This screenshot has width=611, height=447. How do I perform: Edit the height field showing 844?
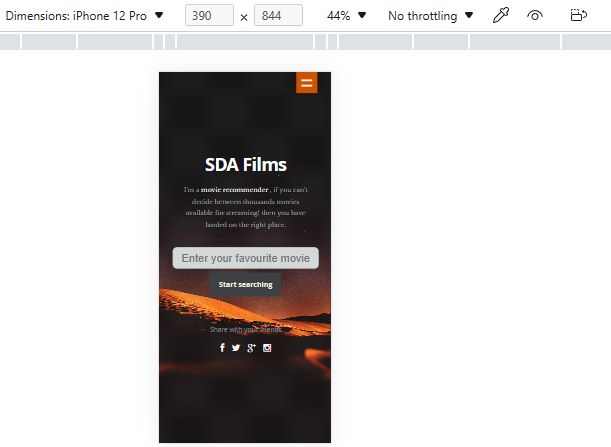tap(278, 16)
